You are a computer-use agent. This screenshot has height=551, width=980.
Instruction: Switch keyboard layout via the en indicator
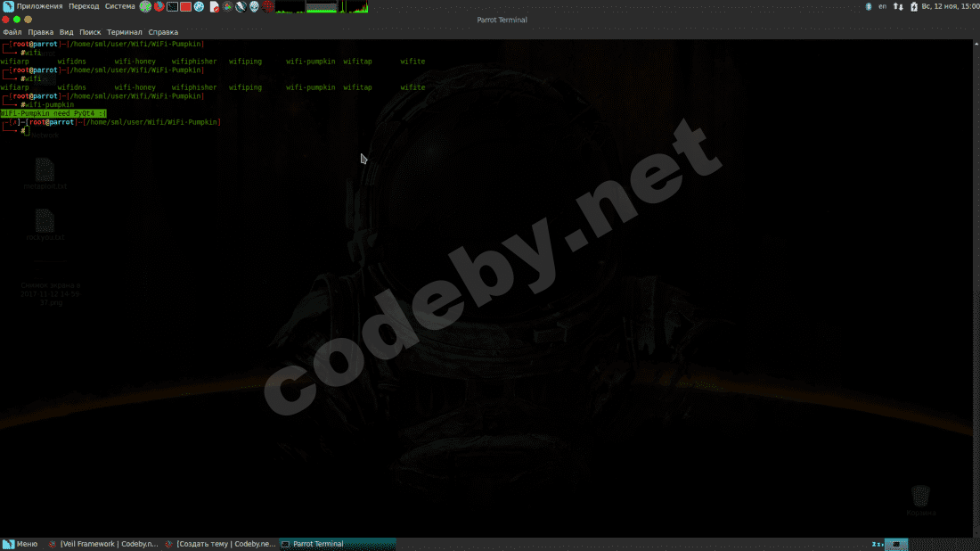883,6
